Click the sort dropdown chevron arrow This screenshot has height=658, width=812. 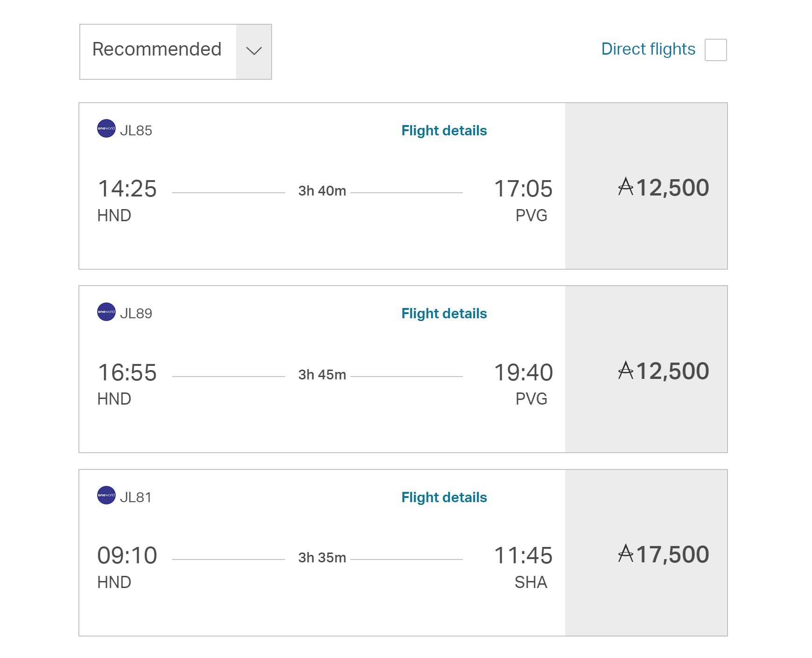pyautogui.click(x=254, y=51)
